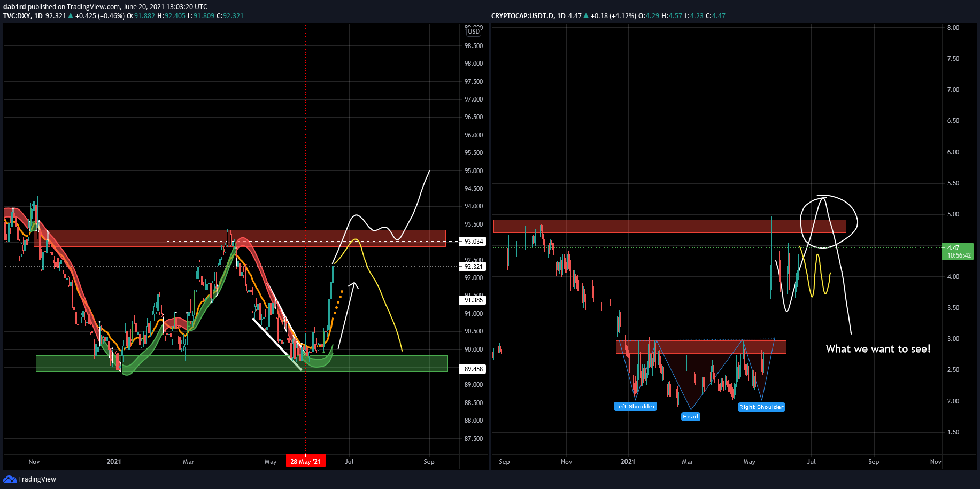Click the 89.458 price label
The image size is (980, 489).
click(x=473, y=369)
